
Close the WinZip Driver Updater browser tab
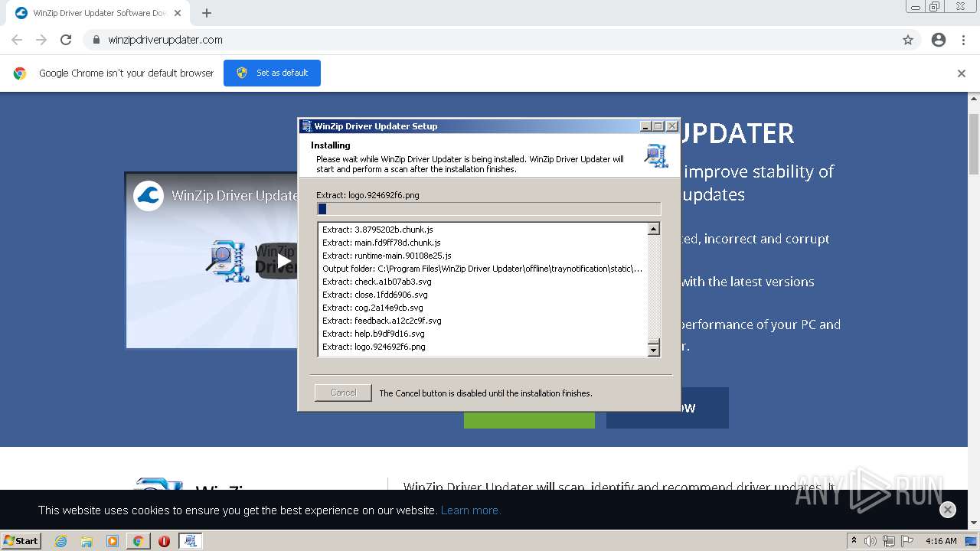coord(178,13)
